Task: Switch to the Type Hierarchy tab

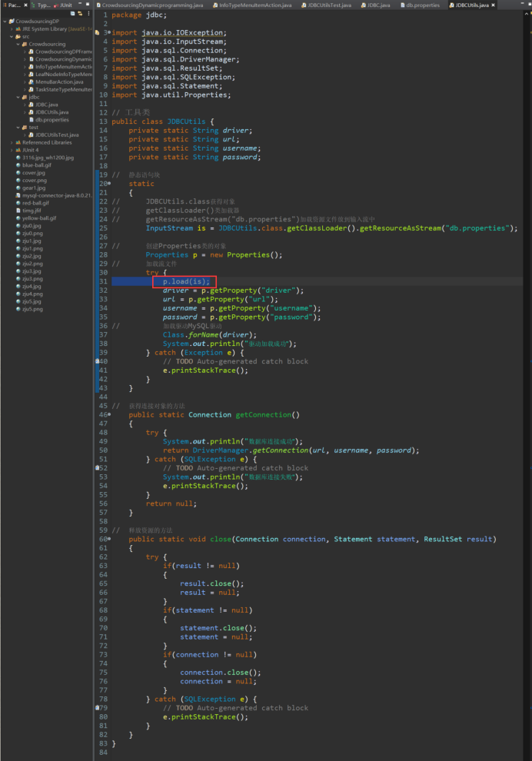Action: coord(41,5)
